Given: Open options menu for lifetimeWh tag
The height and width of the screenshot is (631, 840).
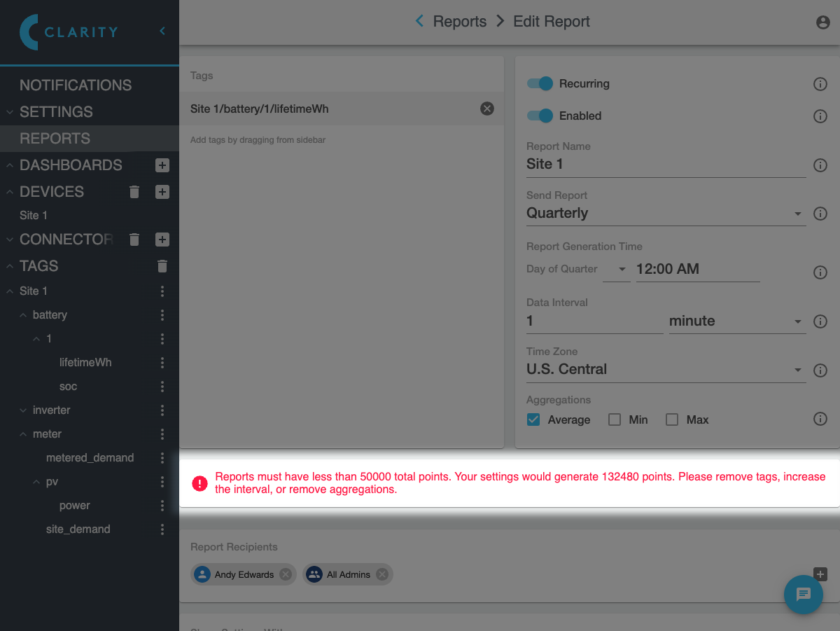Looking at the screenshot, I should coord(162,363).
